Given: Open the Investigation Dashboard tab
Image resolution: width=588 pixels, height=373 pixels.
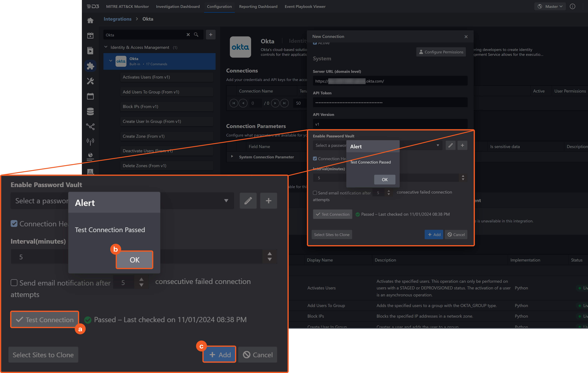Looking at the screenshot, I should pos(178,7).
